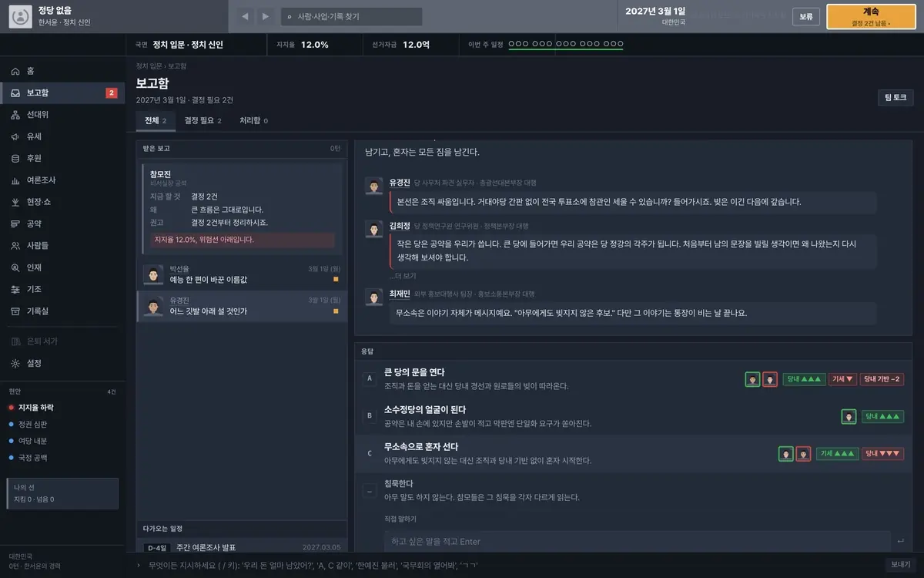Switch to the 결정 필요 tab
The width and height of the screenshot is (924, 578).
[x=203, y=121]
